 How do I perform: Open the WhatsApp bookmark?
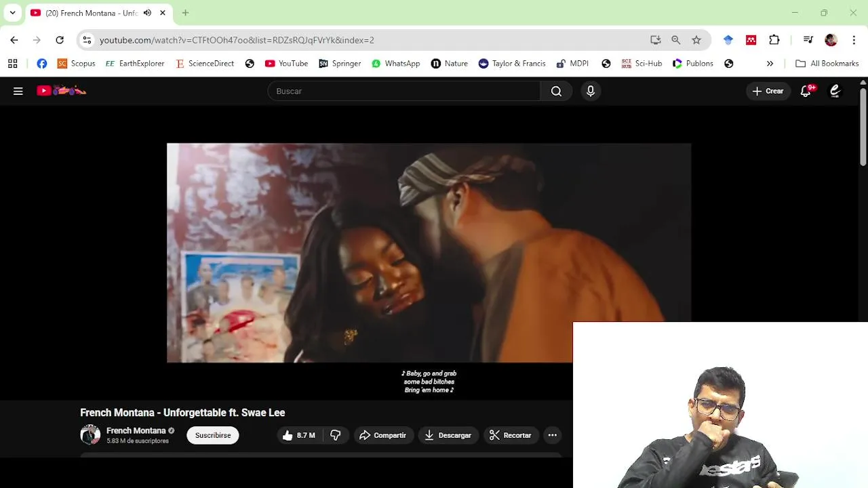click(x=396, y=64)
